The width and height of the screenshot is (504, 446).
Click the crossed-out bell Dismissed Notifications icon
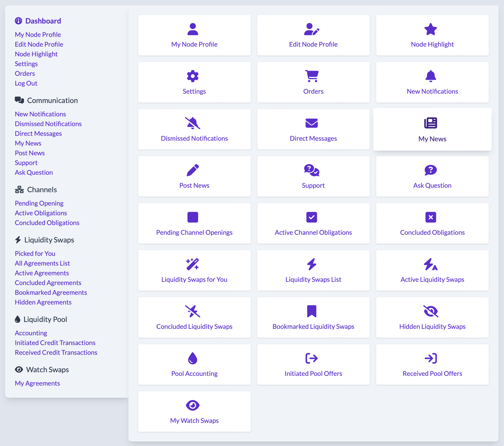click(x=193, y=123)
